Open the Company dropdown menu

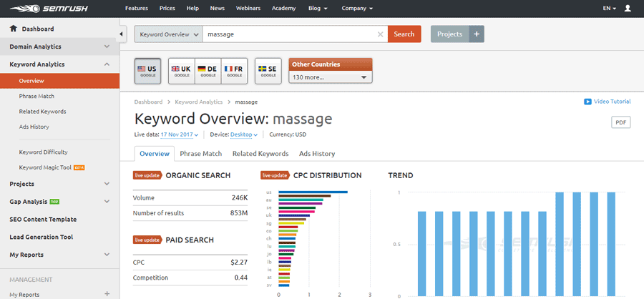(x=357, y=8)
